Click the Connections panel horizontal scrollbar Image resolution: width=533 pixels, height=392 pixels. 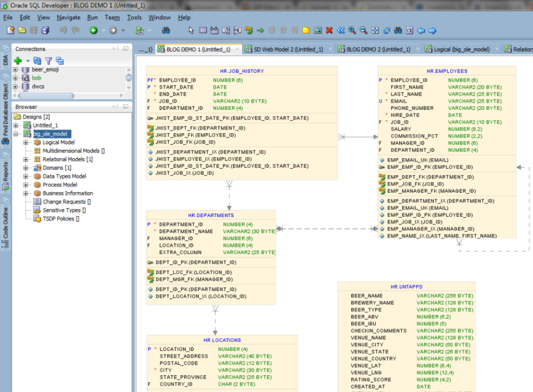click(45, 95)
